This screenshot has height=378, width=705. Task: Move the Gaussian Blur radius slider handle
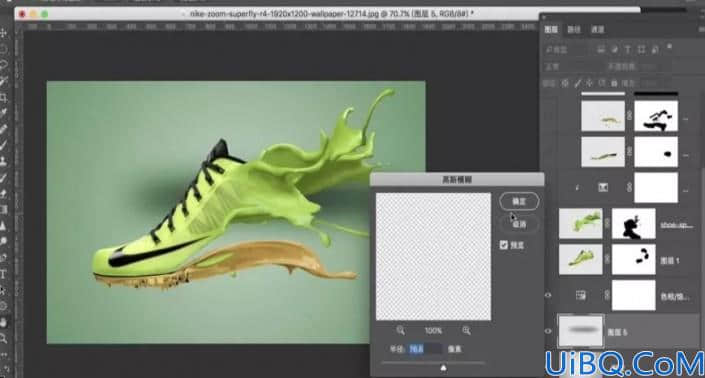pyautogui.click(x=443, y=368)
